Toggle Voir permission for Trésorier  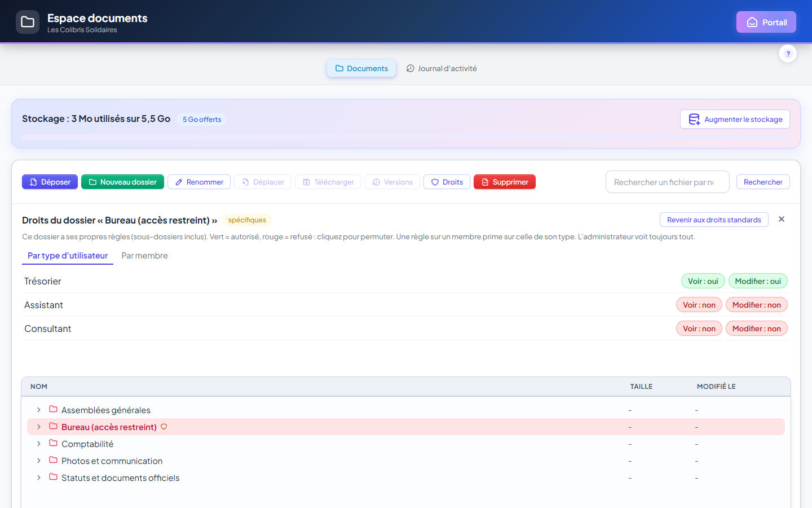pos(703,281)
